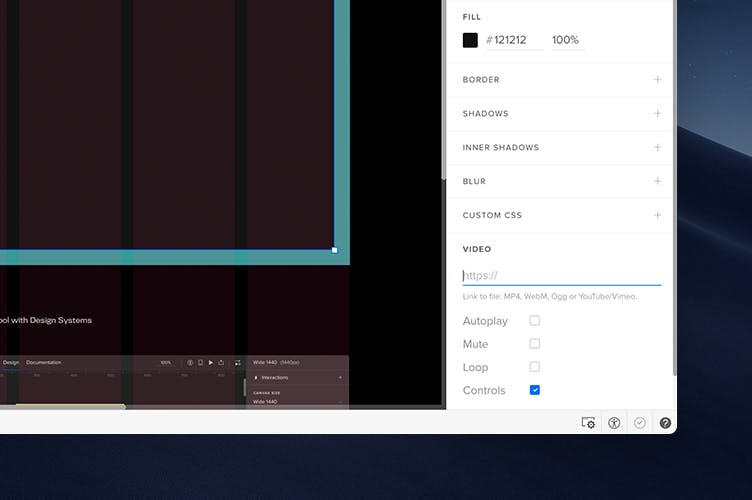Click the 'with Design Systems' canvas text

[51, 320]
